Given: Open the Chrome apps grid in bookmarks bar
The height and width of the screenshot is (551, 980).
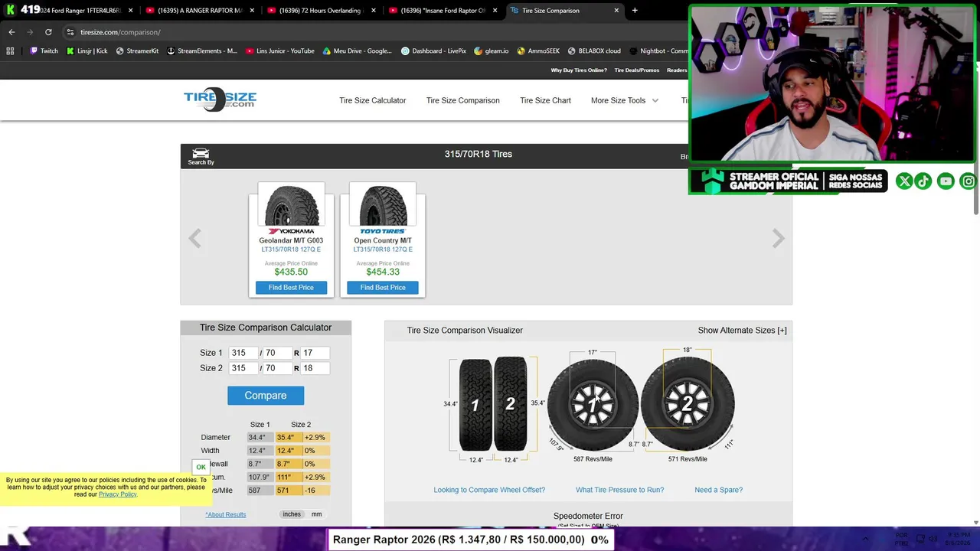Looking at the screenshot, I should click(10, 51).
